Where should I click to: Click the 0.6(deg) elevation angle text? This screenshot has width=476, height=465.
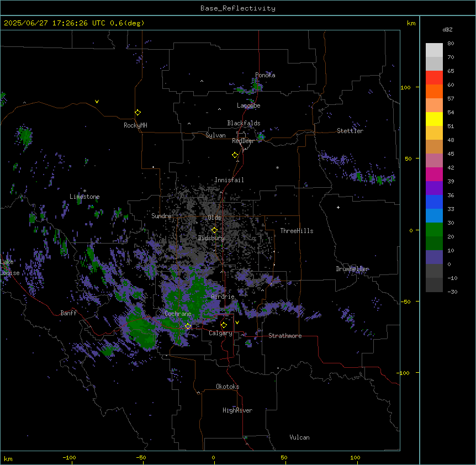(x=127, y=23)
